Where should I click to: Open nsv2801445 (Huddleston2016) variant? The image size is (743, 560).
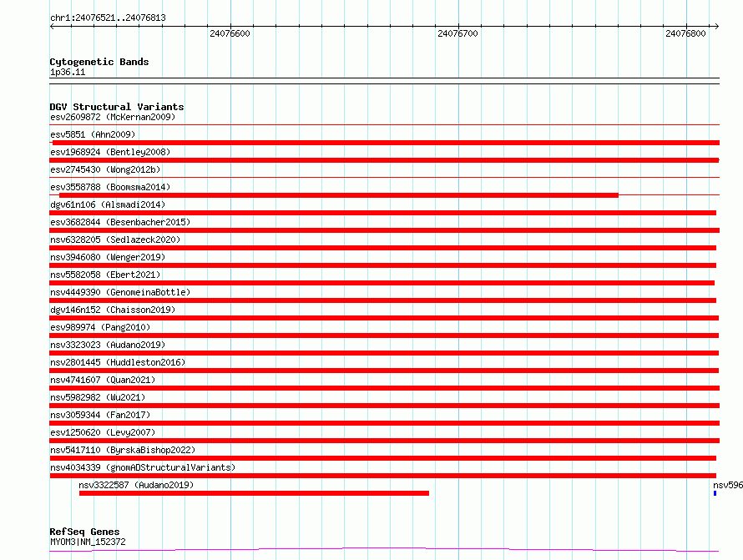[x=118, y=362]
